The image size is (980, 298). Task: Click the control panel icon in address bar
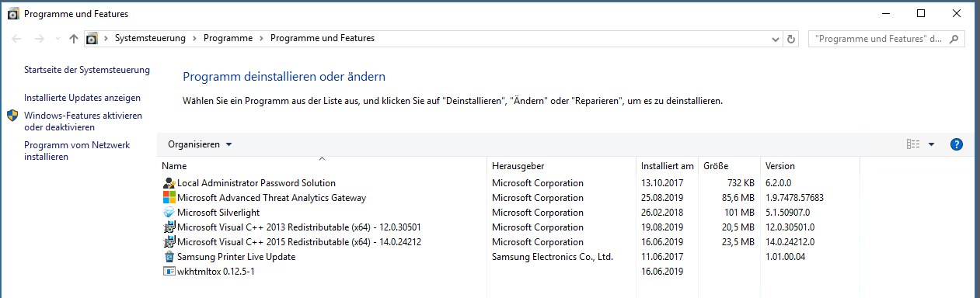coord(92,38)
